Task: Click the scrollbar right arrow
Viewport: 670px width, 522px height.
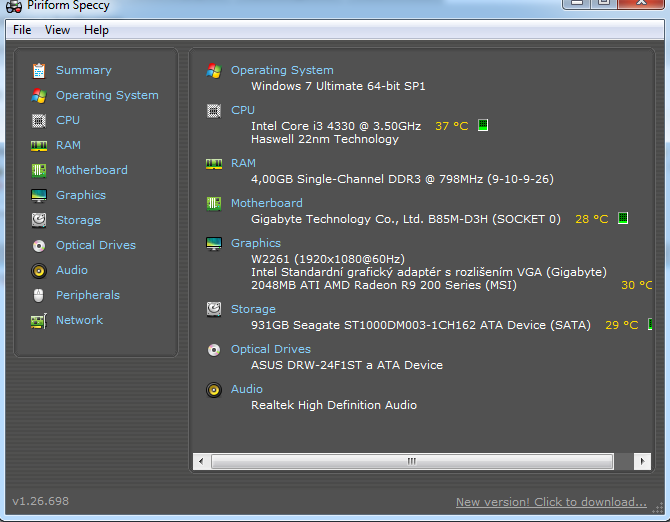Action: coord(642,461)
